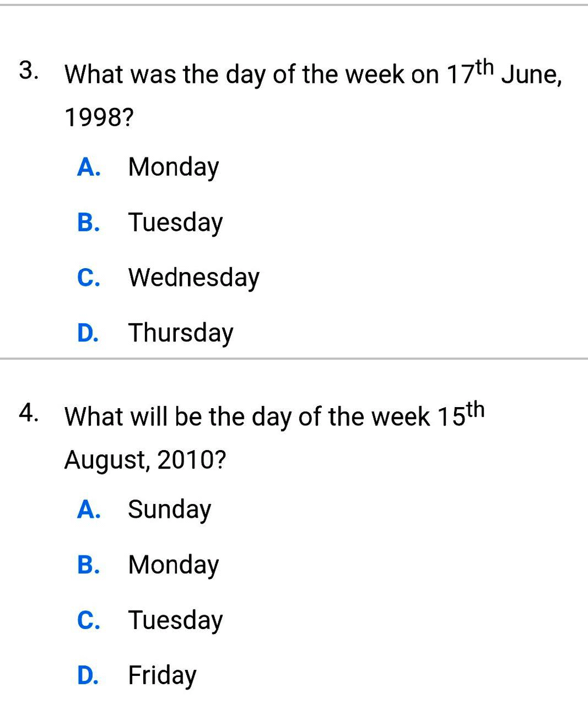
Task: Pick the Wednesday answer text
Action: (x=194, y=278)
